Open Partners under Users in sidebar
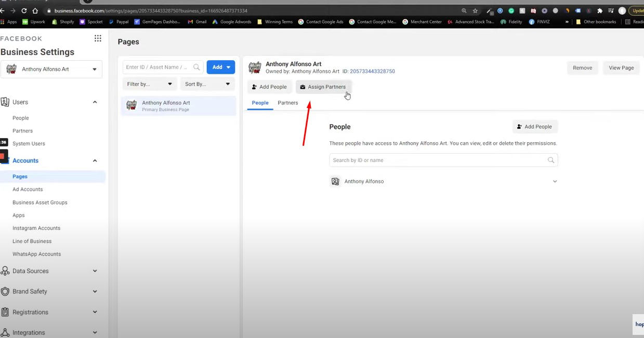The height and width of the screenshot is (338, 644). tap(23, 131)
